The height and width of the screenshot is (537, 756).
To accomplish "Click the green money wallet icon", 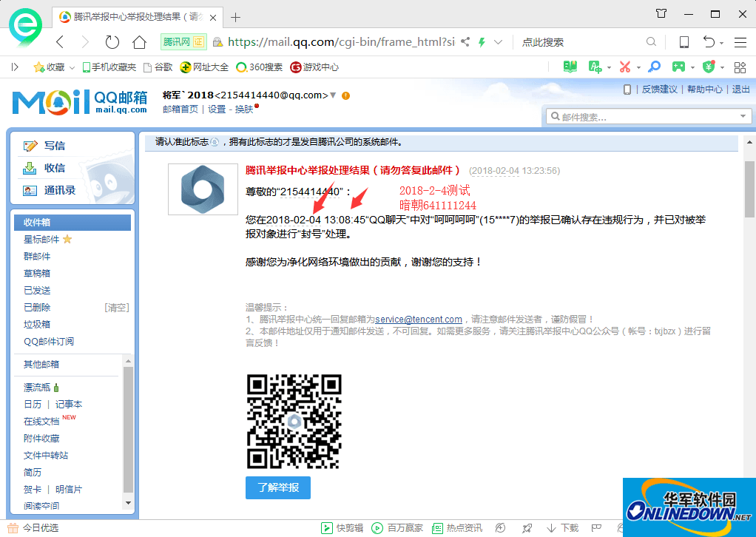I will (708, 67).
